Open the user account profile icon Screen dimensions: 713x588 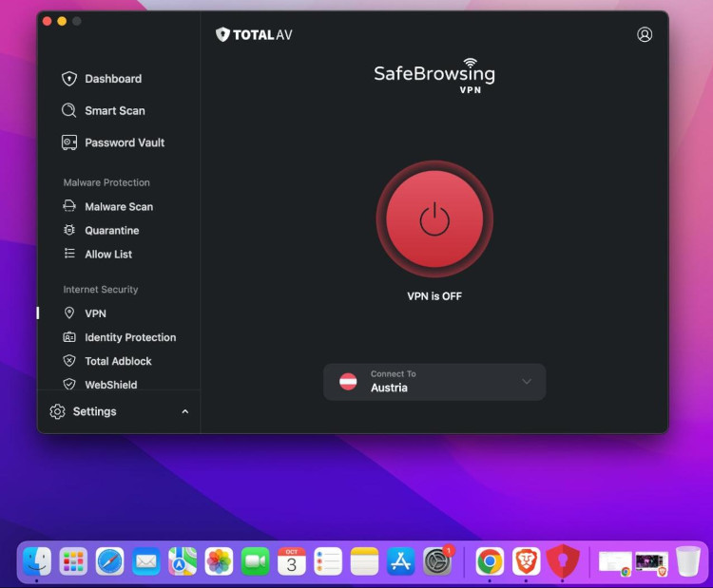click(645, 34)
